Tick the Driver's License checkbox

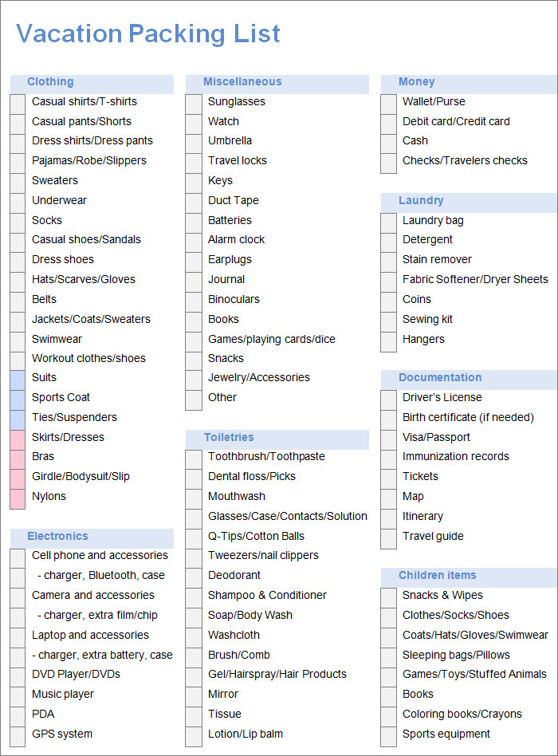388,400
